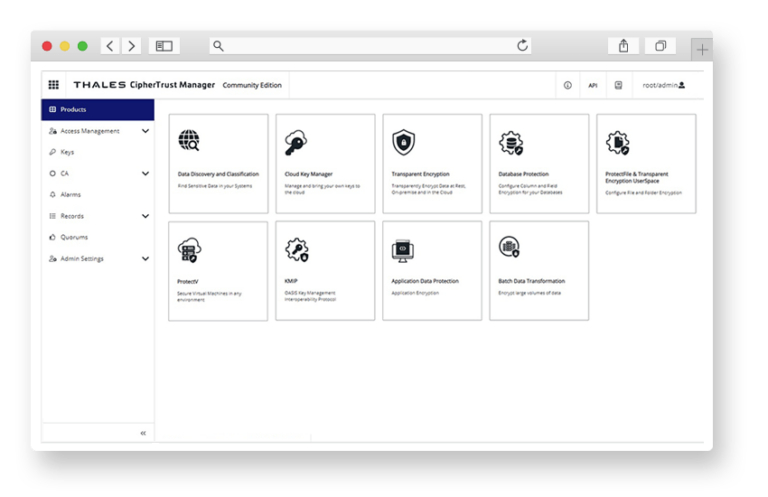The height and width of the screenshot is (497, 768).
Task: Select Products in the sidebar
Action: [x=97, y=109]
